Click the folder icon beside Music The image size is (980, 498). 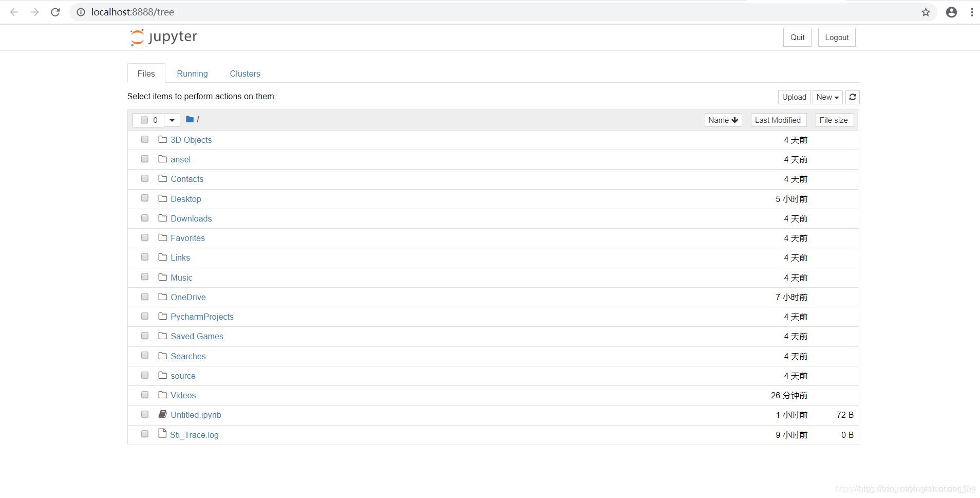(x=163, y=277)
